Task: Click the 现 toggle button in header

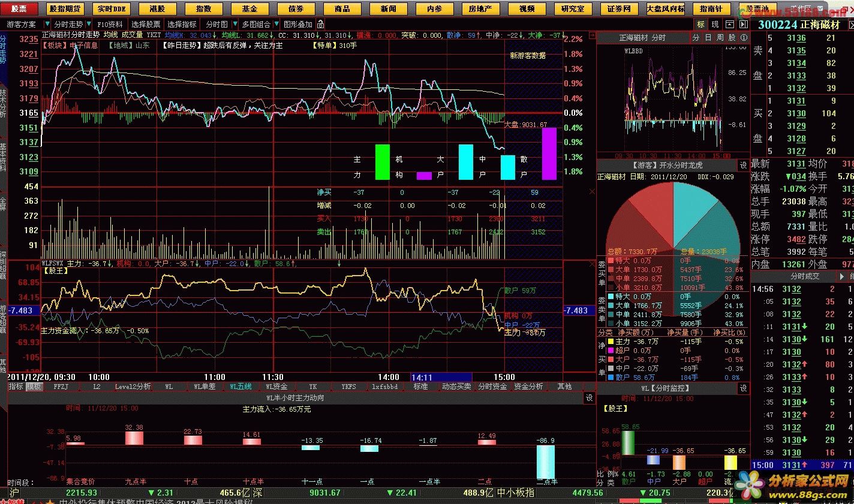Action: click(715, 24)
